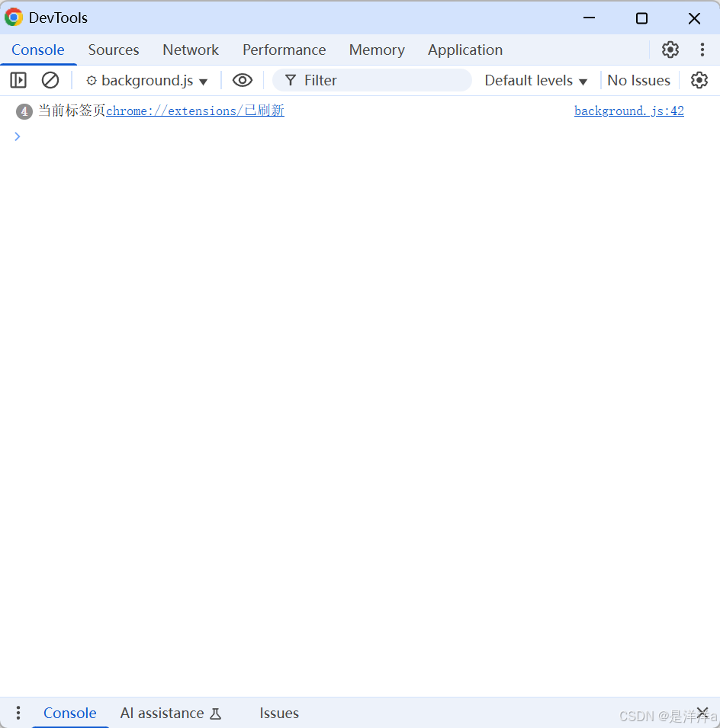Click the No Issues button
The width and height of the screenshot is (720, 728).
pyautogui.click(x=638, y=80)
